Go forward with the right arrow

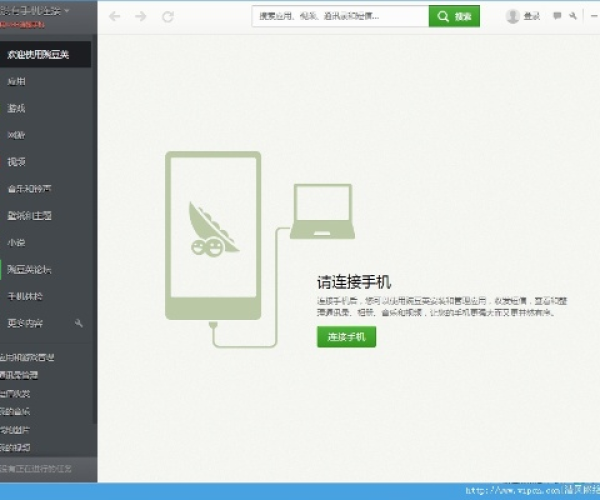tap(141, 16)
